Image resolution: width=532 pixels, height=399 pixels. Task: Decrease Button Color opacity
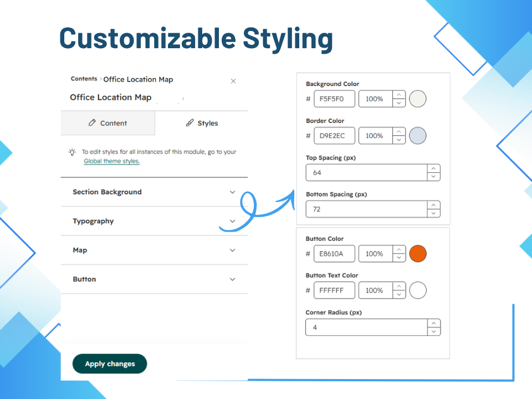(399, 258)
